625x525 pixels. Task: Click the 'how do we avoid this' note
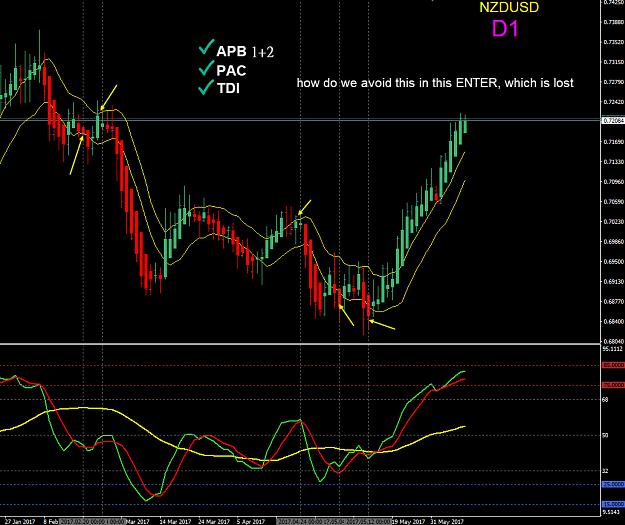click(x=435, y=83)
